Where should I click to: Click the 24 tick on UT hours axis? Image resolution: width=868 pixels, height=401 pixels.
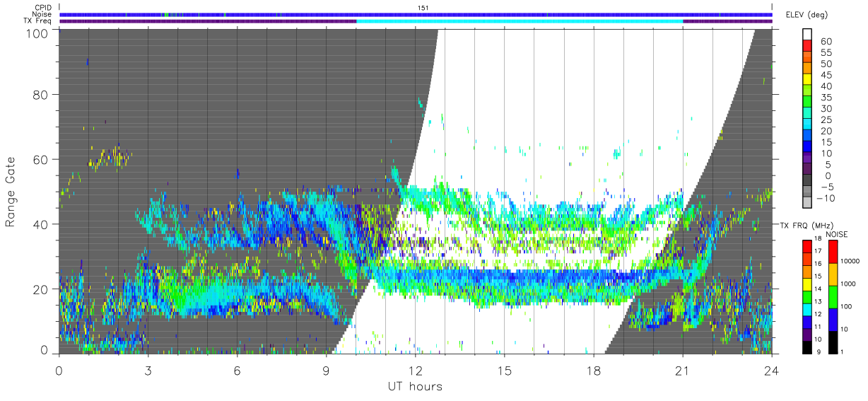tap(772, 369)
